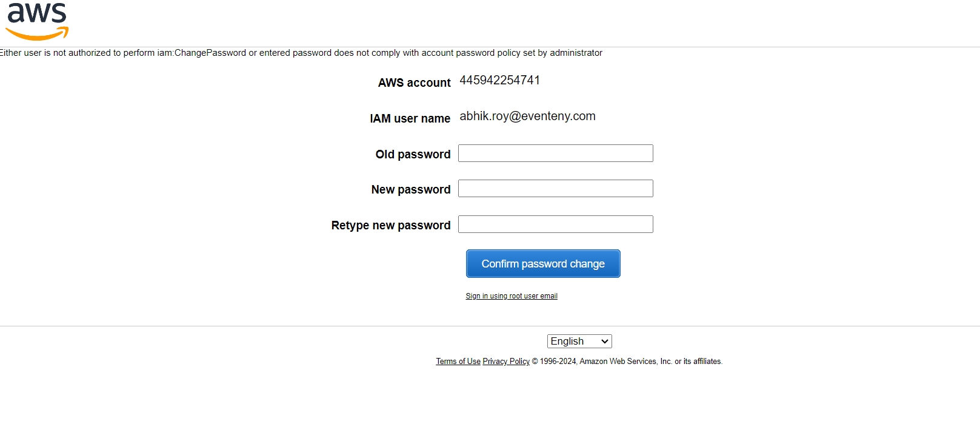The height and width of the screenshot is (435, 980).
Task: Click the word 'English' in language selector
Action: 567,342
